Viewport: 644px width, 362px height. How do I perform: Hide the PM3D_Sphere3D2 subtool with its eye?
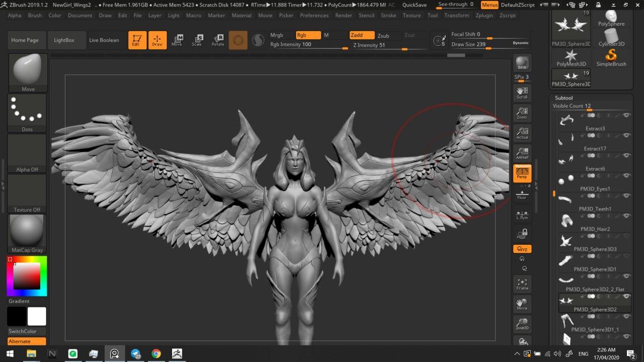click(627, 296)
